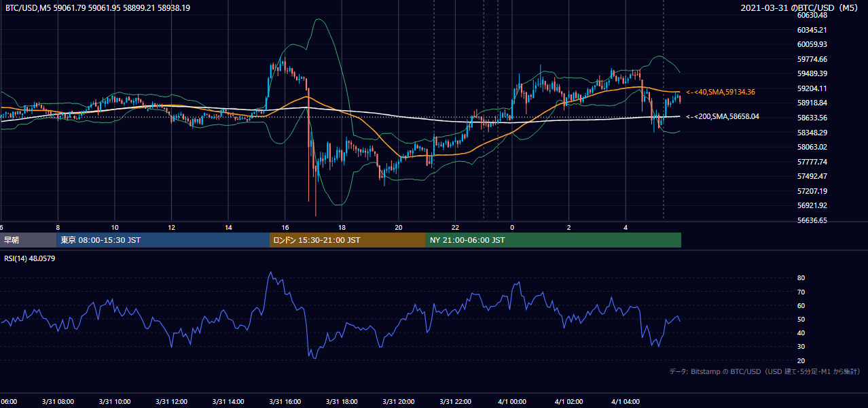Viewport: 868px width, 408px height.
Task: Click the RSI(14) 48.0579 indicator label
Action: (x=30, y=258)
